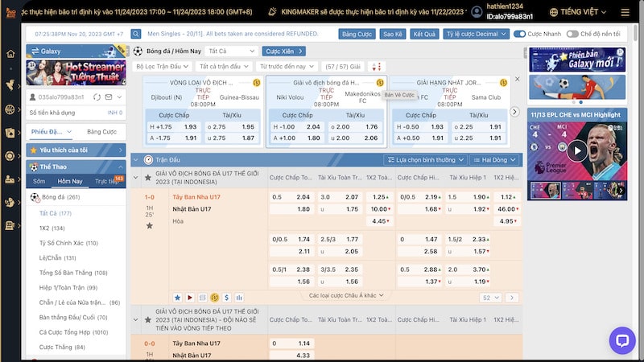Open the mail envelope icon in account panel
644x362 pixels.
click(x=109, y=97)
